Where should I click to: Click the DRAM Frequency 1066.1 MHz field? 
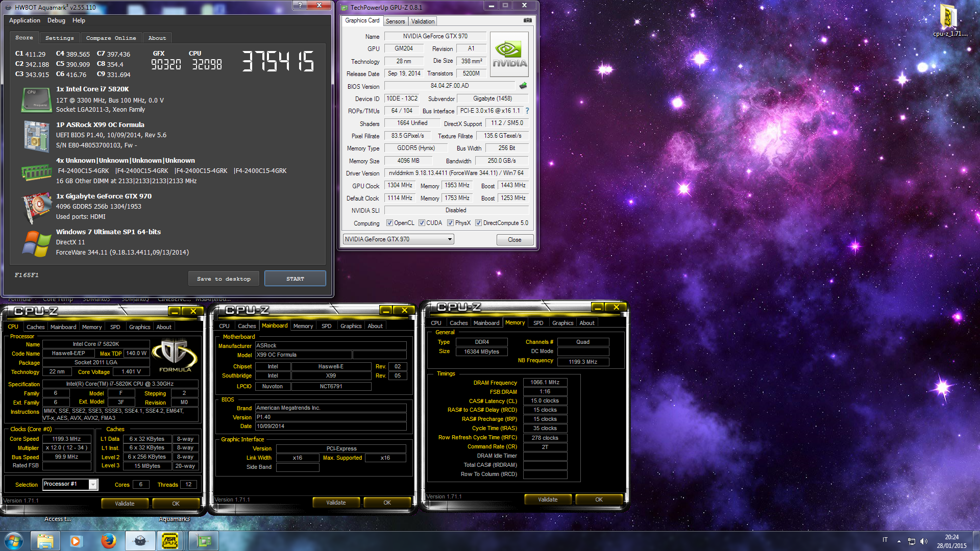(545, 382)
